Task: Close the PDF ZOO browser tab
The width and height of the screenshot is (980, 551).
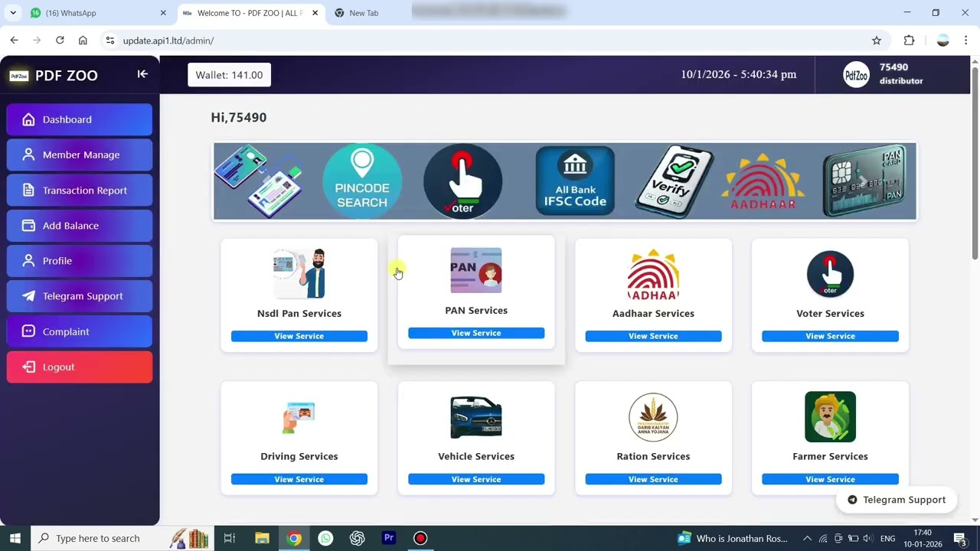Action: pyautogui.click(x=315, y=13)
